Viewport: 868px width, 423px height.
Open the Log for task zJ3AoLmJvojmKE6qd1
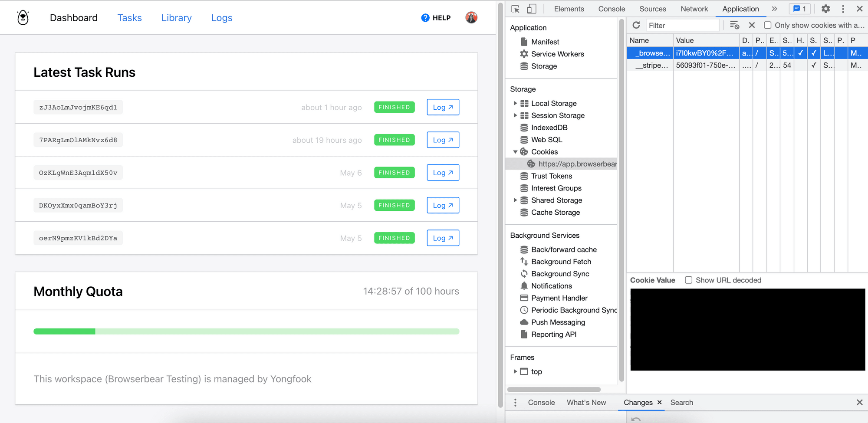point(443,107)
